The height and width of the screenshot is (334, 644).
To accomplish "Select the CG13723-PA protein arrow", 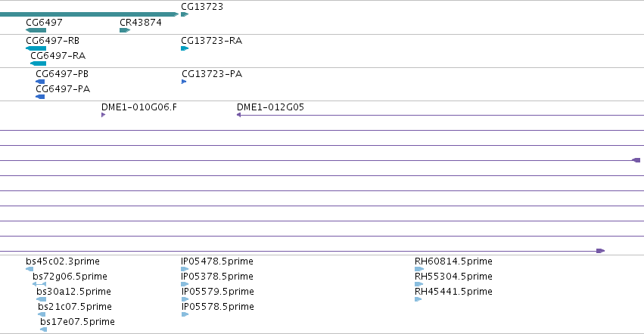I will [184, 82].
